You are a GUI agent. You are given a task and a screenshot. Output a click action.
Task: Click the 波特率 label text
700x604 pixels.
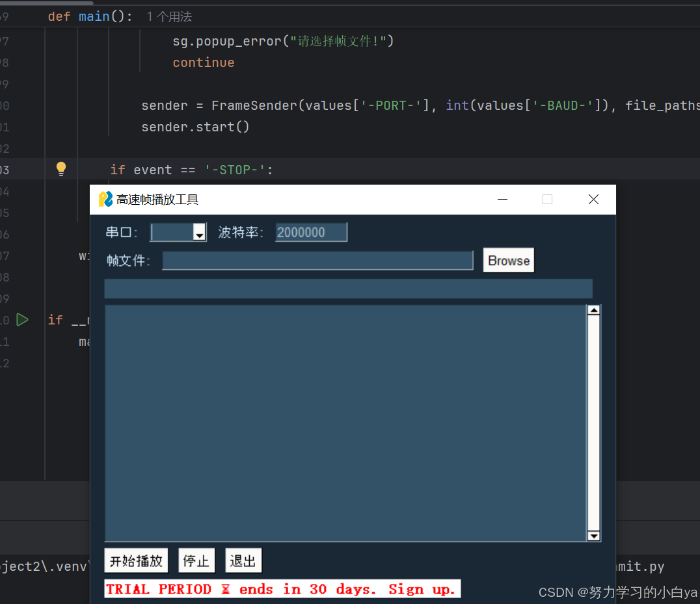pyautogui.click(x=241, y=232)
